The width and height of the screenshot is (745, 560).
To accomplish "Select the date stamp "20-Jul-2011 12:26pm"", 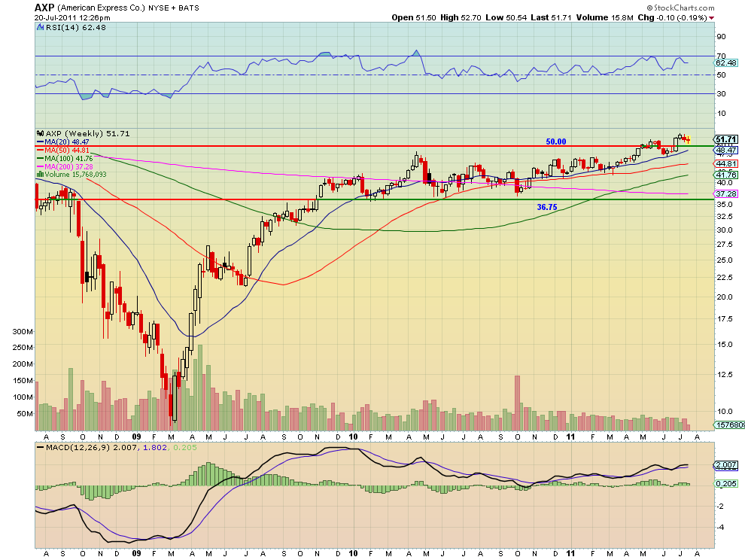I will click(72, 18).
